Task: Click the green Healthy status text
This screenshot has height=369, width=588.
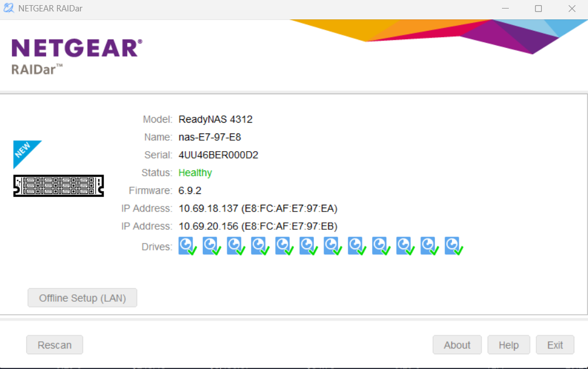Action: pos(195,173)
